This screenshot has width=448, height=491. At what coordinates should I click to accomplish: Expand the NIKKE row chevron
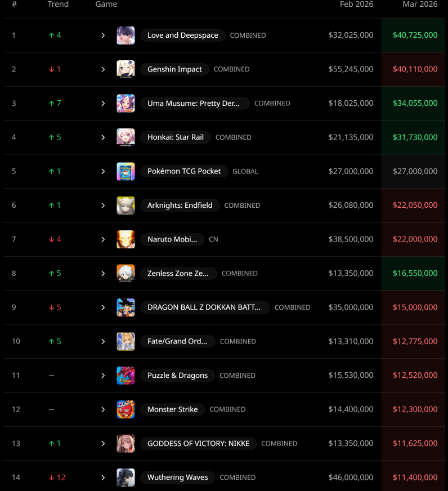(103, 443)
